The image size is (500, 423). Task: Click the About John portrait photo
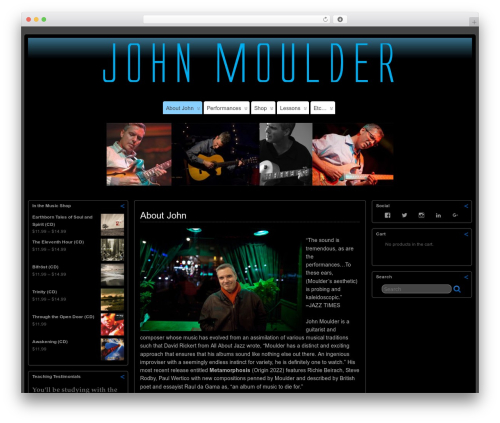point(221,279)
